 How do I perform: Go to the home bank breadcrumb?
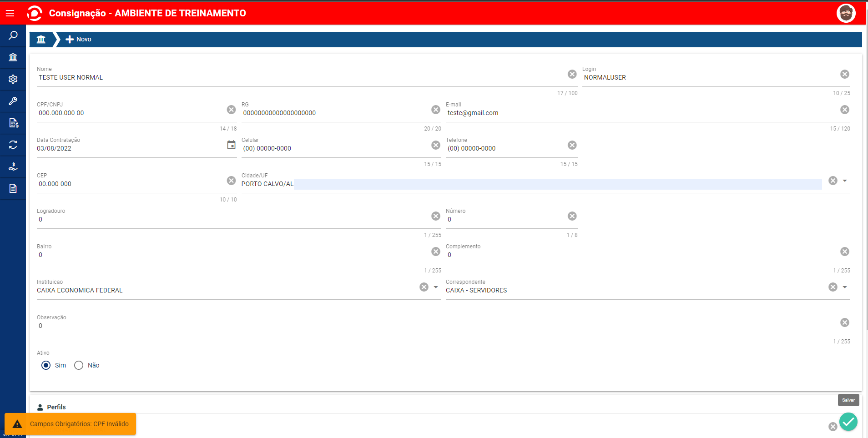41,40
